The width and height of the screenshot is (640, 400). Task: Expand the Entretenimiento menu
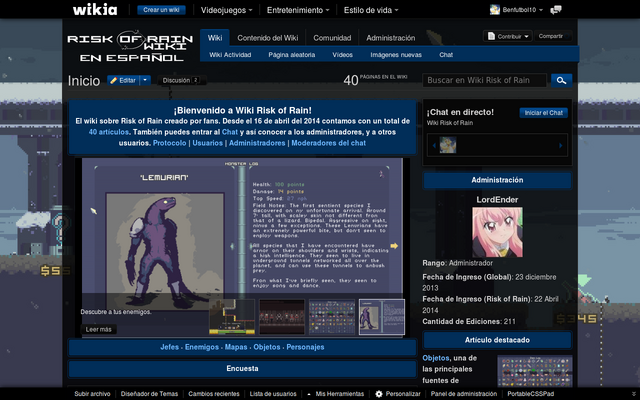pyautogui.click(x=298, y=10)
